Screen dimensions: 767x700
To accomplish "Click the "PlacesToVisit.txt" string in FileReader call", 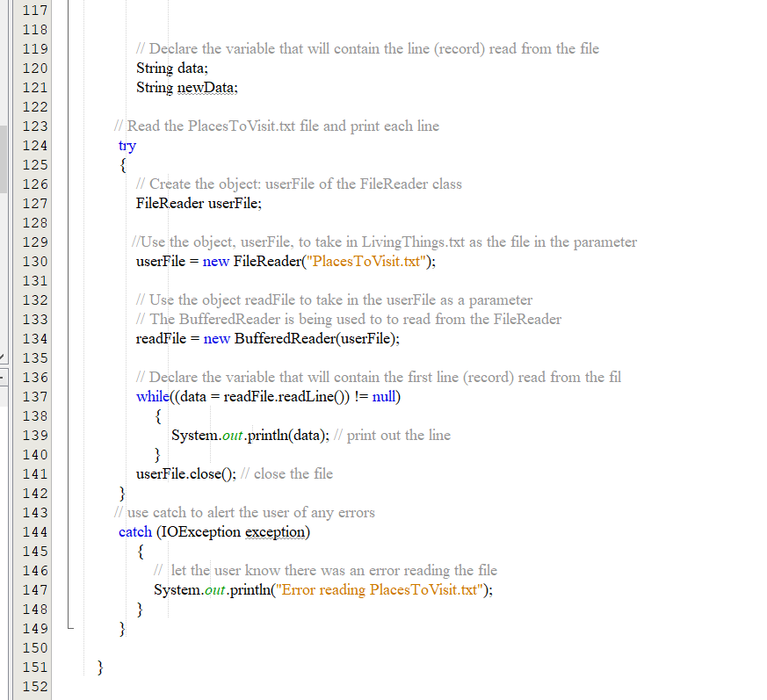I will (x=365, y=262).
